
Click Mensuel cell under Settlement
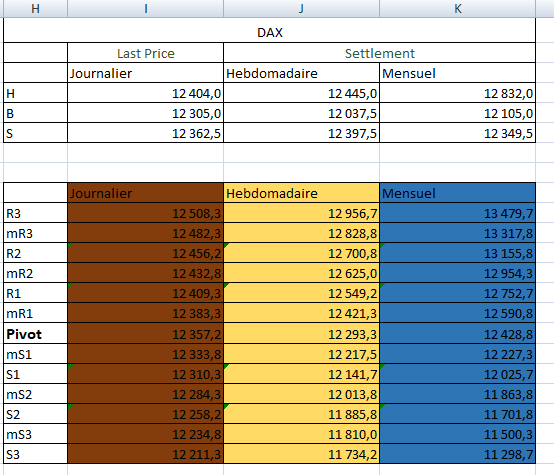click(458, 73)
